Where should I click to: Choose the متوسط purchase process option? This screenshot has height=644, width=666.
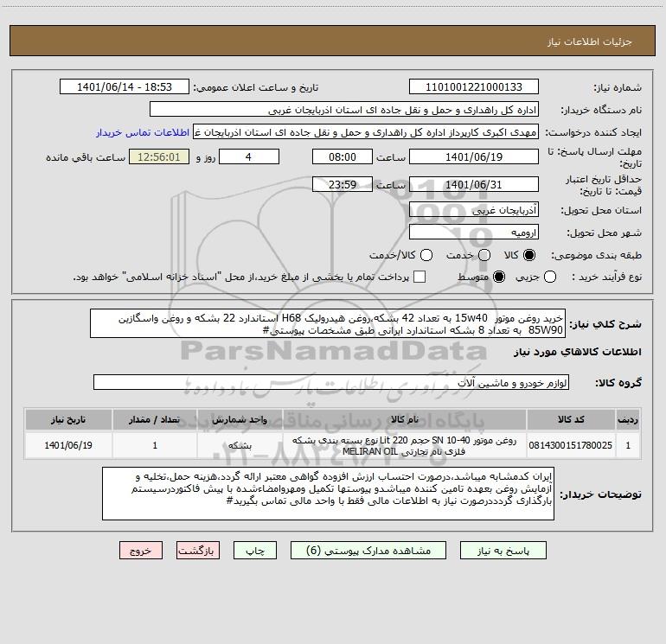point(499,277)
